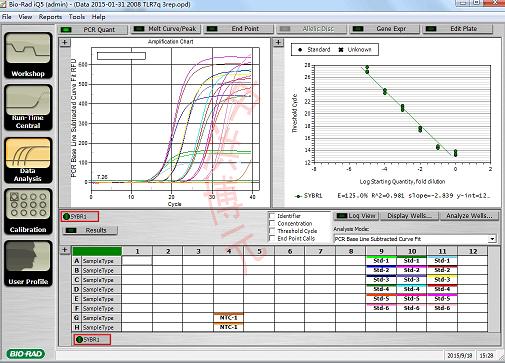Open the Tools menu
Screen dimensions: 505x363
click(x=77, y=17)
